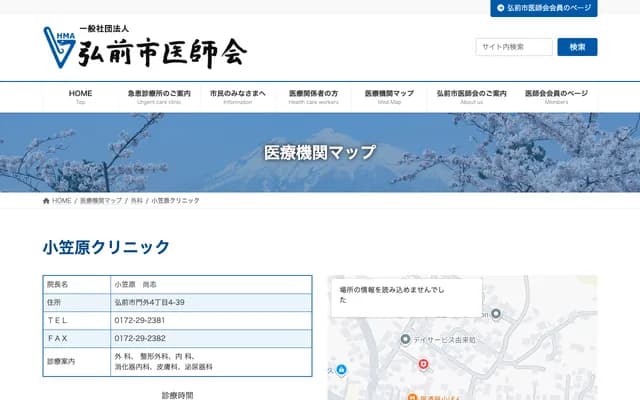Screen dimensions: 640x400
Task: Click the gray map pin at upper right
Action: (495, 314)
